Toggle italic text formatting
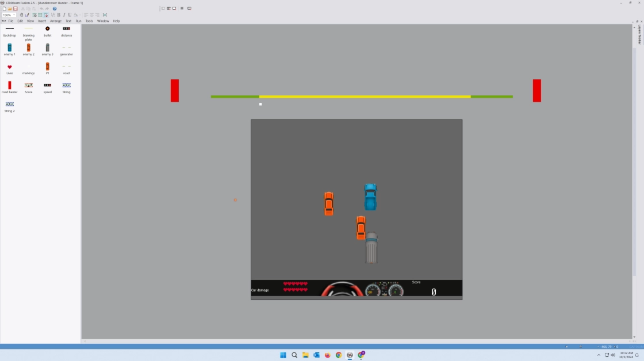This screenshot has width=644, height=361. (64, 15)
